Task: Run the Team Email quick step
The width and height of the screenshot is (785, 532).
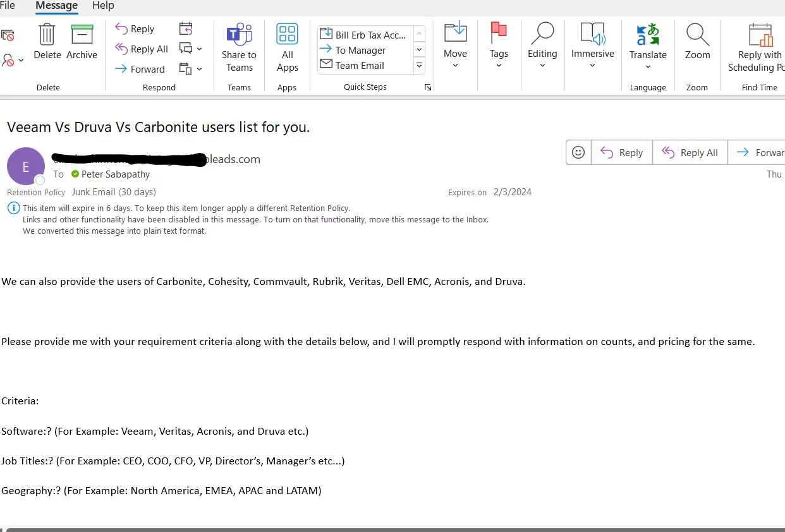Action: click(x=365, y=65)
